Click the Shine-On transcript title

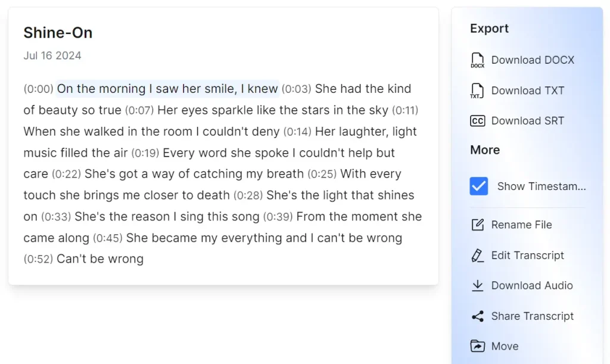pos(58,33)
